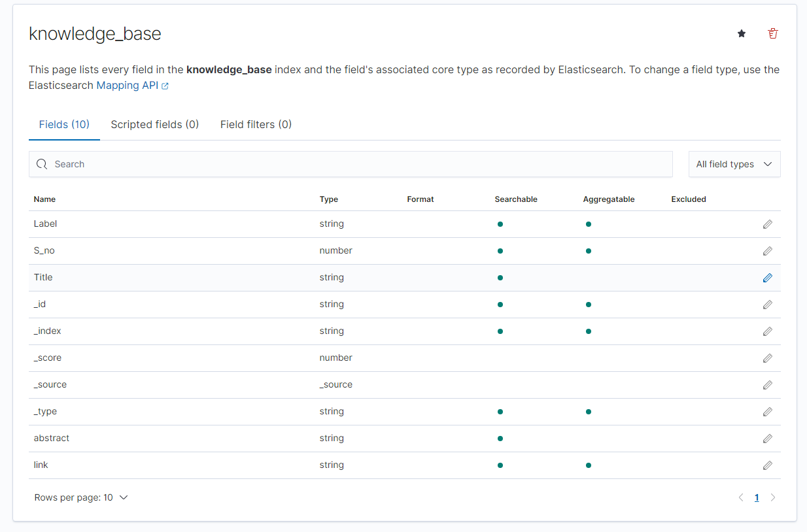The height and width of the screenshot is (532, 807).
Task: Edit the _id field pencil icon
Action: 768,305
